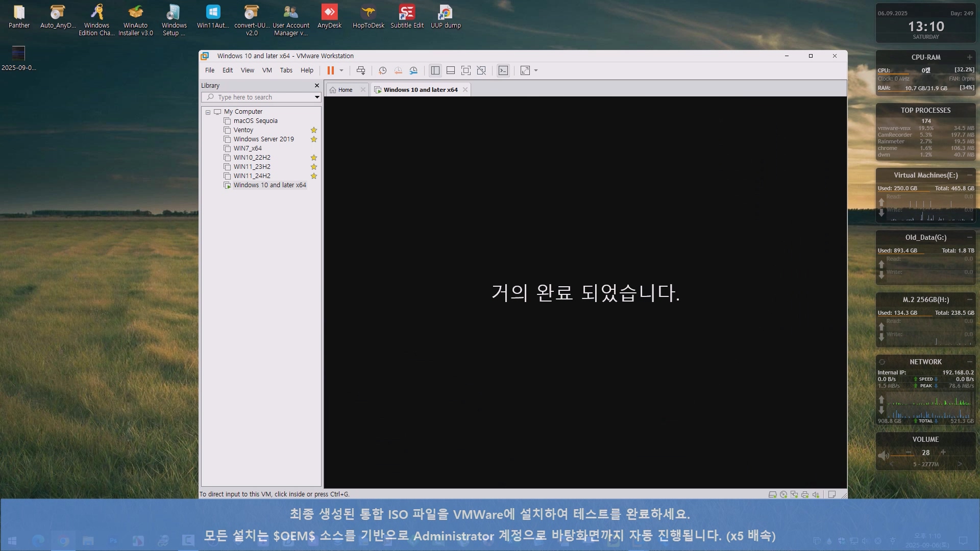Toggle favorite star for WIN11_24H2
Image resolution: width=980 pixels, height=551 pixels.
pyautogui.click(x=314, y=176)
